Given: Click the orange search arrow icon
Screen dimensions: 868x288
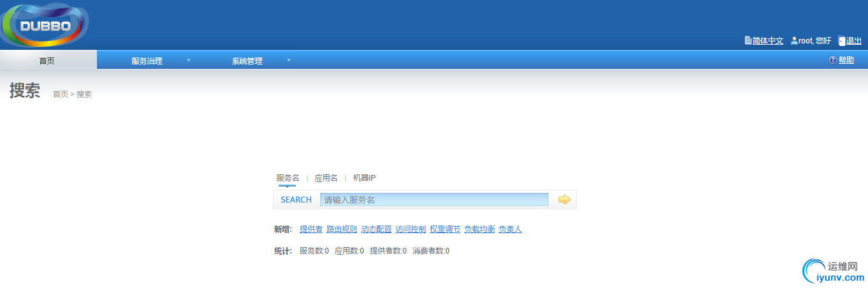Looking at the screenshot, I should click(564, 200).
